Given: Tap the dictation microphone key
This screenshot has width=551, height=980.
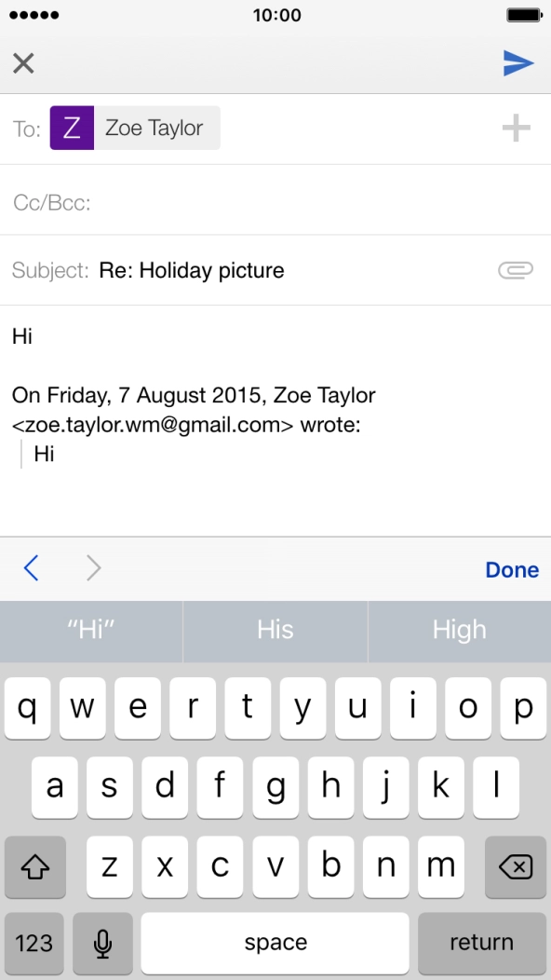Looking at the screenshot, I should click(102, 943).
